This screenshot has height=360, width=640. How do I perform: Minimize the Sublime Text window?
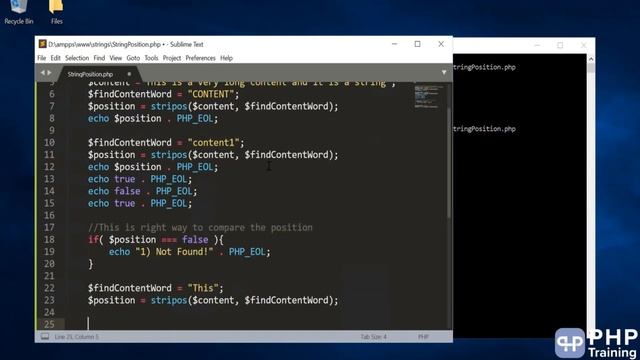pos(394,44)
